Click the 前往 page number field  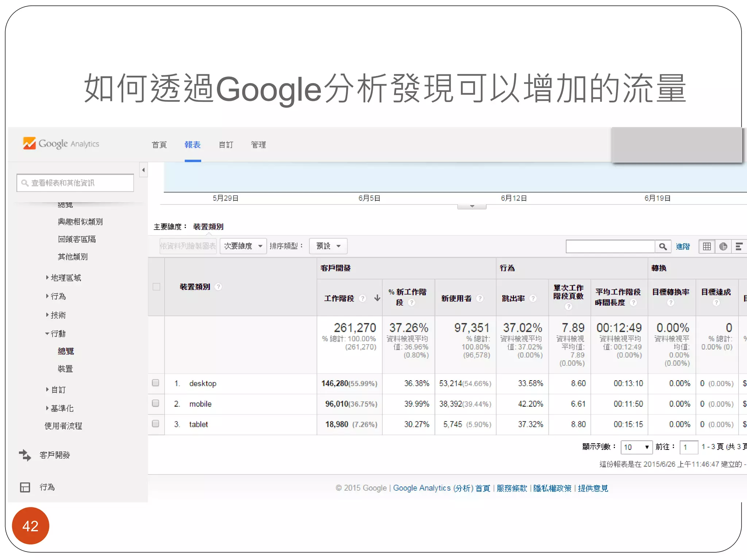689,447
